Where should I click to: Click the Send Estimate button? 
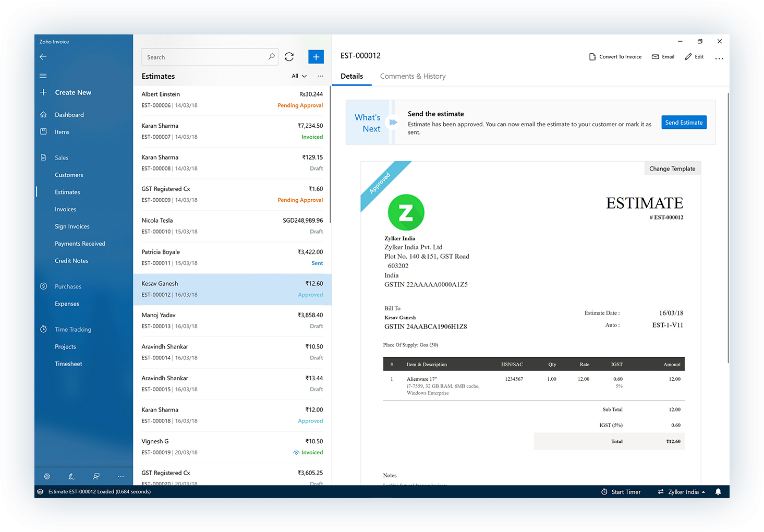[x=684, y=122]
